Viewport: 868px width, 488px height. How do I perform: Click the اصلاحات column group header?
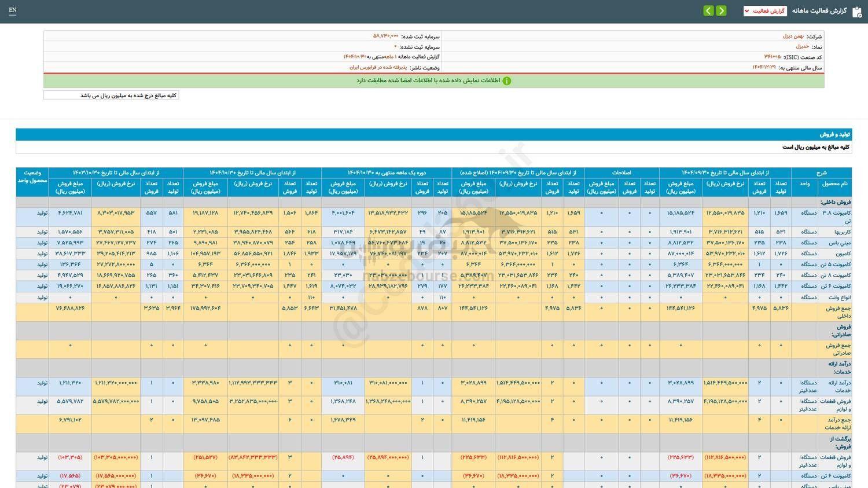click(x=621, y=173)
